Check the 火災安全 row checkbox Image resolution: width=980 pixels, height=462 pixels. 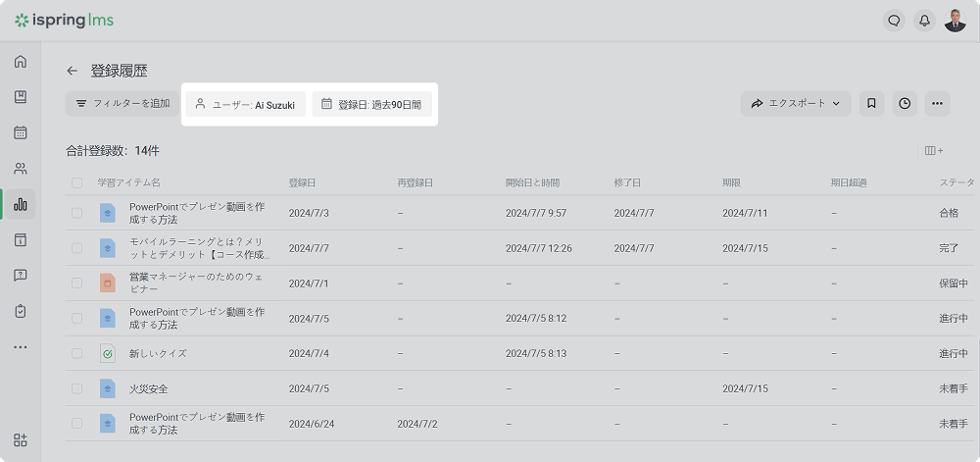(77, 388)
